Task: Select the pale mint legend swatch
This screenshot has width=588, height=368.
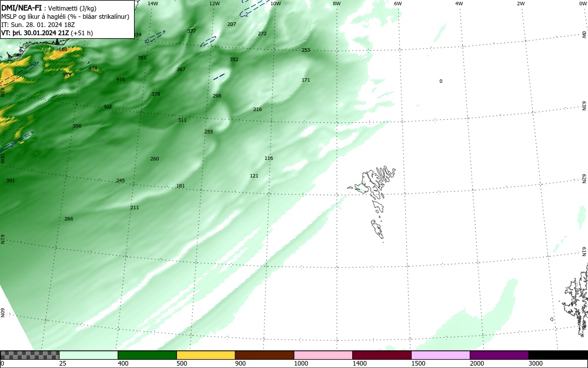Action: tap(89, 355)
